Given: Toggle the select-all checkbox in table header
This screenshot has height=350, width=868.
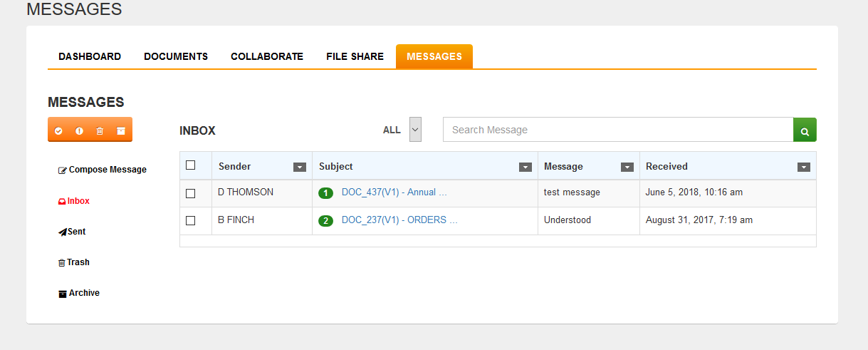Looking at the screenshot, I should click(x=190, y=165).
